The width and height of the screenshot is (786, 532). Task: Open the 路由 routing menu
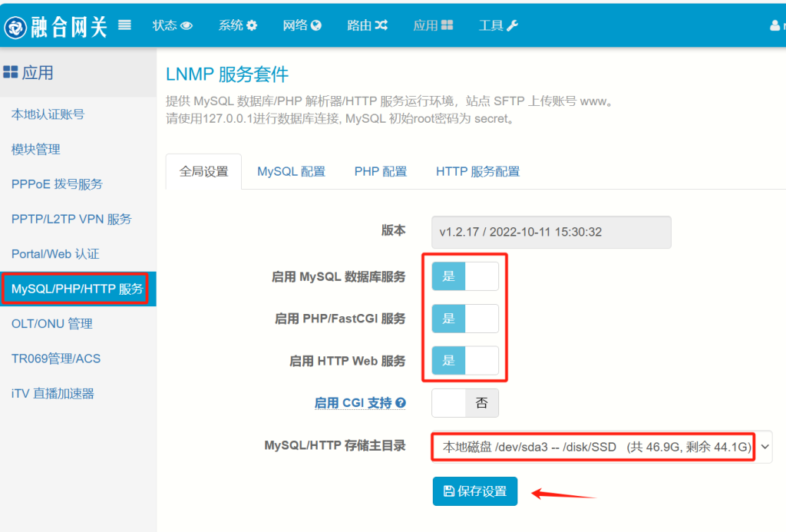click(x=367, y=25)
